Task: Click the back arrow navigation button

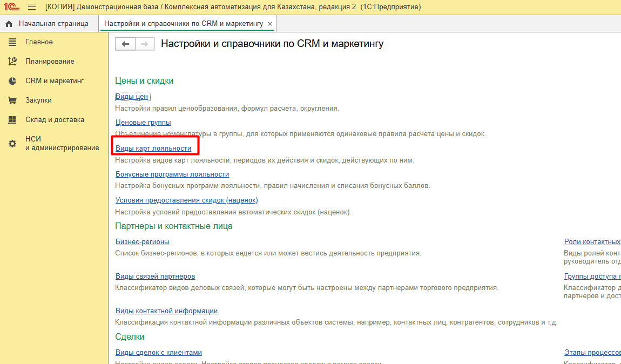Action: (125, 44)
